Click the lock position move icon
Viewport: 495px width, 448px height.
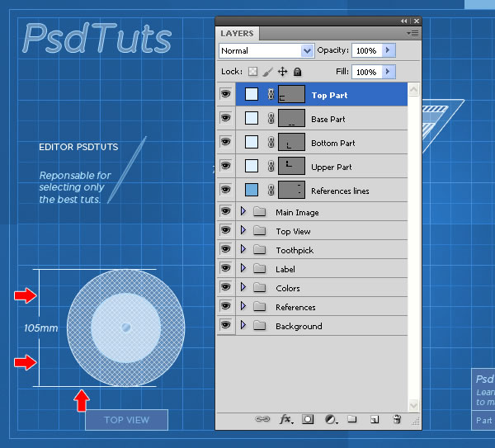point(282,72)
